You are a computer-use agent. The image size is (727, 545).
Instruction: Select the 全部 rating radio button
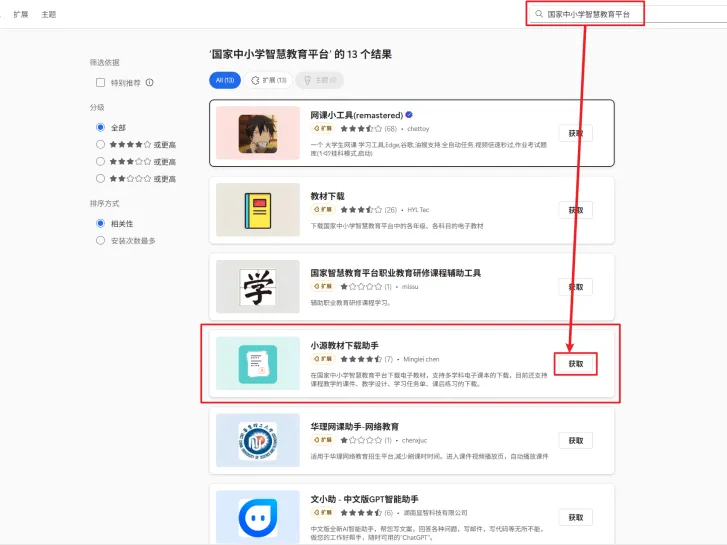(x=100, y=127)
